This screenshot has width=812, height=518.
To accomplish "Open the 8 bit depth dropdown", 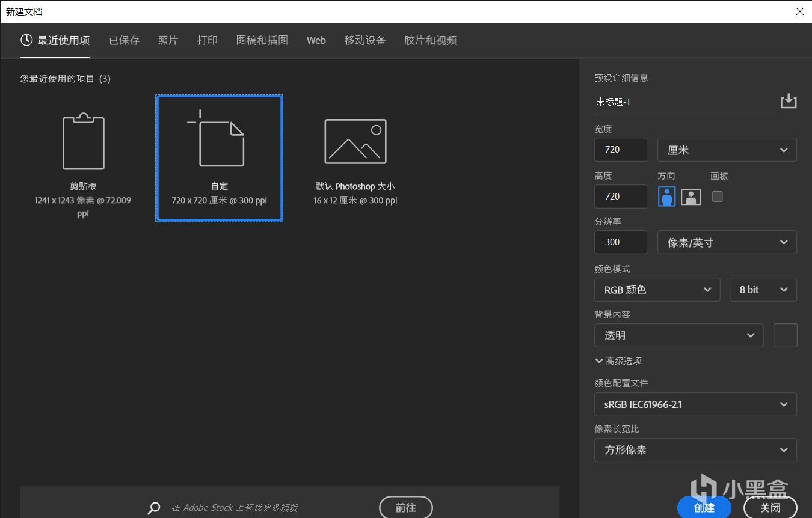I will [763, 290].
